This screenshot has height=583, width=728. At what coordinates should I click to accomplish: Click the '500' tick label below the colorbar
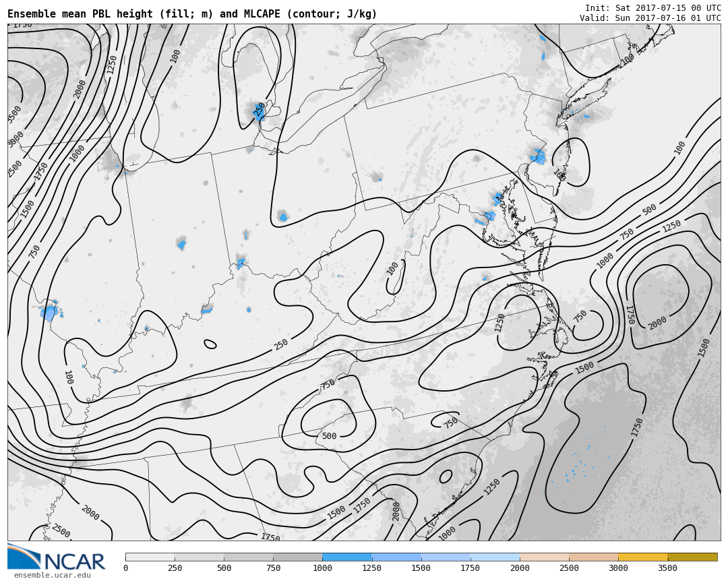[224, 567]
